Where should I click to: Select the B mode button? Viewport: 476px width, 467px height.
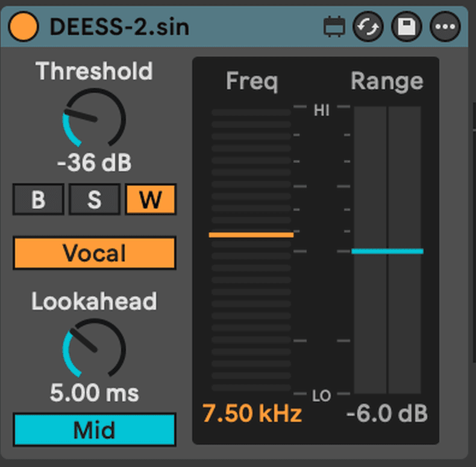(x=38, y=199)
